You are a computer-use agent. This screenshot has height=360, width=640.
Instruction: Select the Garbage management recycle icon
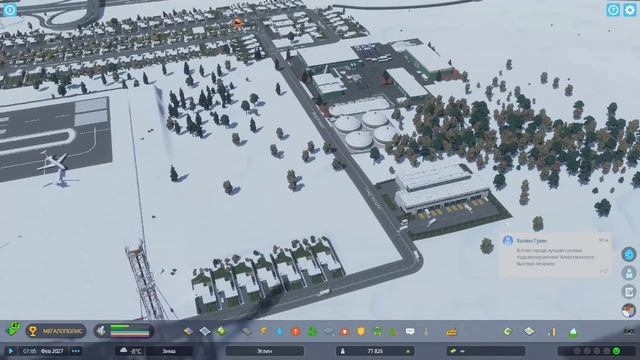312,331
